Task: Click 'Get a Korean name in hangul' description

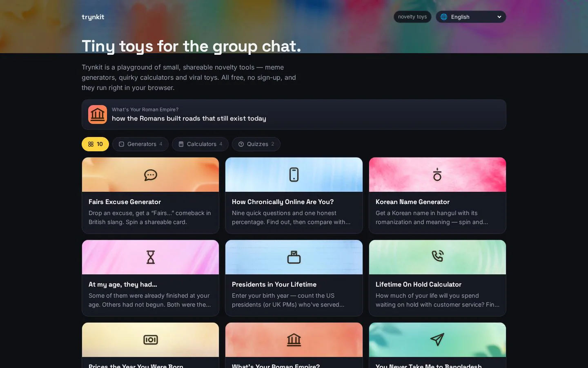Action: click(x=432, y=218)
